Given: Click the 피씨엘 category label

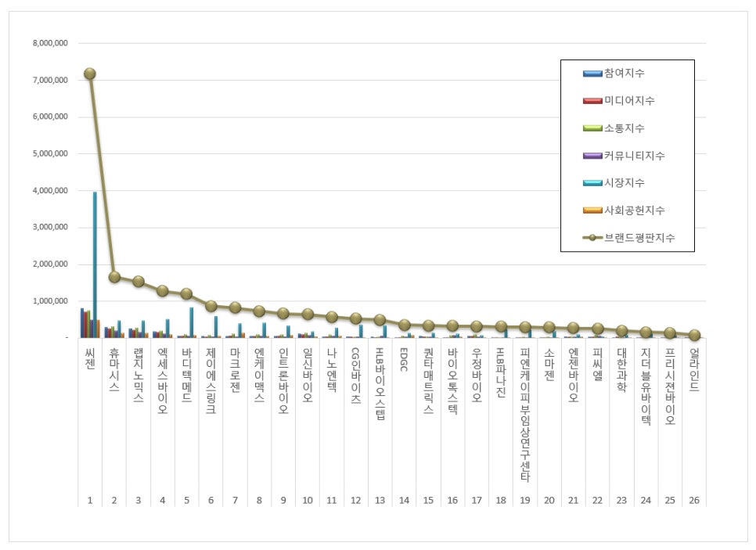Looking at the screenshot, I should coord(597,364).
